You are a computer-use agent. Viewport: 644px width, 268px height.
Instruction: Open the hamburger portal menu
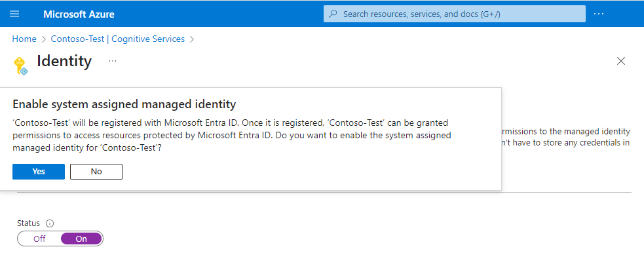(x=14, y=14)
